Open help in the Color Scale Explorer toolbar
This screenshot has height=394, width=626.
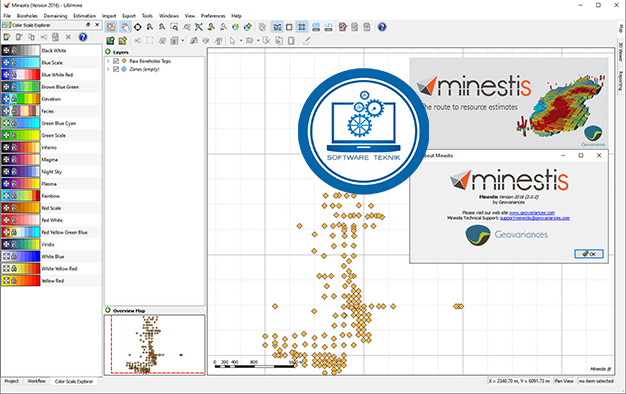pyautogui.click(x=83, y=37)
